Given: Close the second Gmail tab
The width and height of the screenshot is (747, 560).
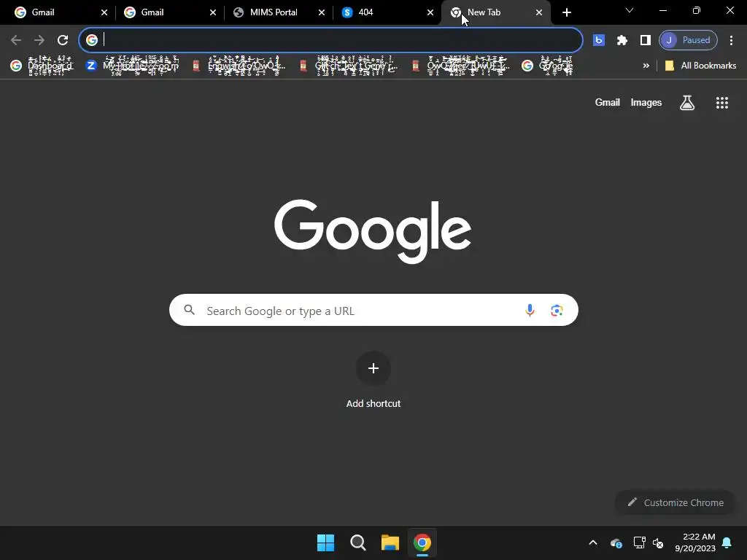Looking at the screenshot, I should coord(213,12).
